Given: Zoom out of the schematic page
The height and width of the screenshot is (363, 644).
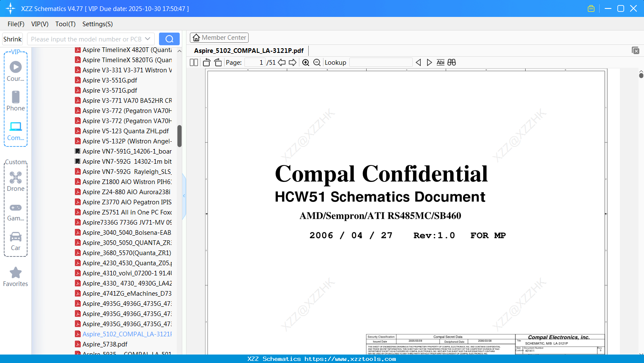Looking at the screenshot, I should point(317,63).
